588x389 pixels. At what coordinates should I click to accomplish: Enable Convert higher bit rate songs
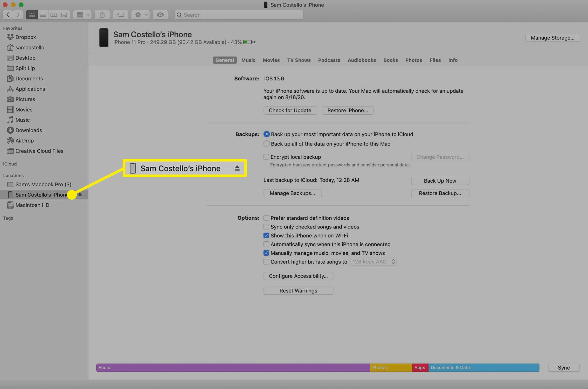(x=266, y=262)
